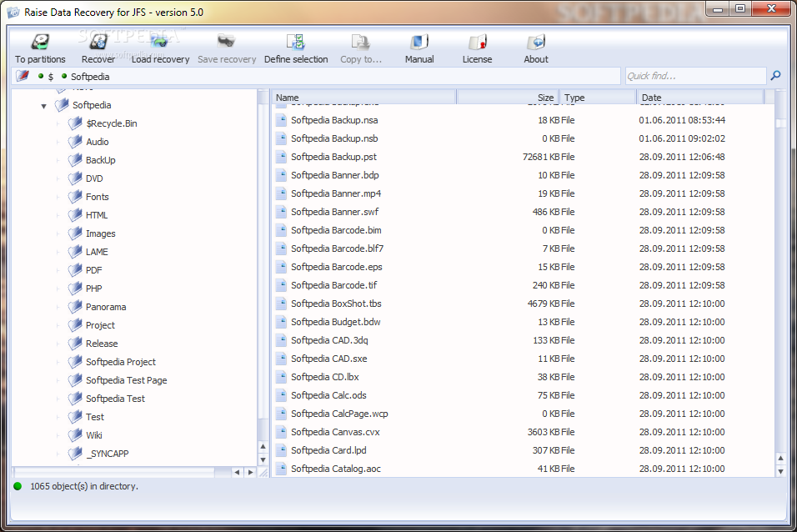The height and width of the screenshot is (532, 797).
Task: Click file list scroll up arrow at bottom
Action: 780,459
